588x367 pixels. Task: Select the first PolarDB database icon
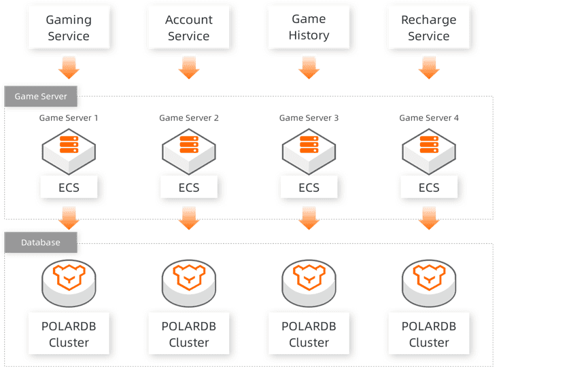click(69, 283)
